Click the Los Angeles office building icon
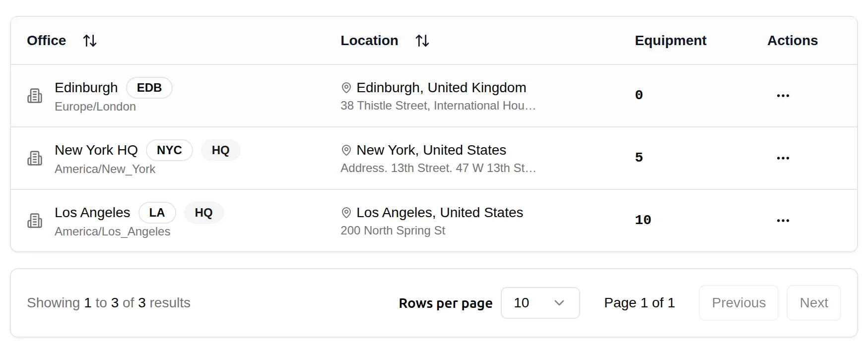Viewport: 868px width, 348px height. 35,221
